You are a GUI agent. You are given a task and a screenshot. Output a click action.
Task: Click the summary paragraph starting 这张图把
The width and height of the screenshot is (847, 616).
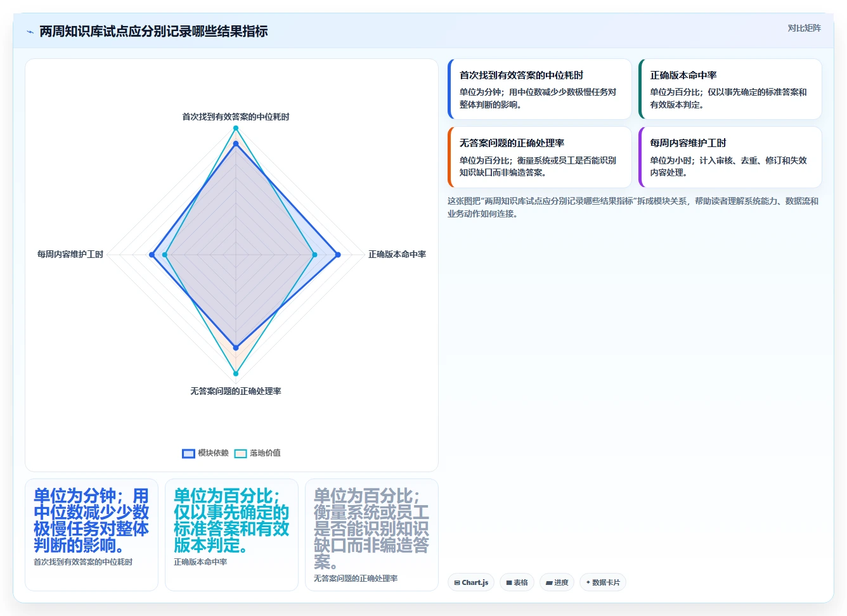pos(633,207)
